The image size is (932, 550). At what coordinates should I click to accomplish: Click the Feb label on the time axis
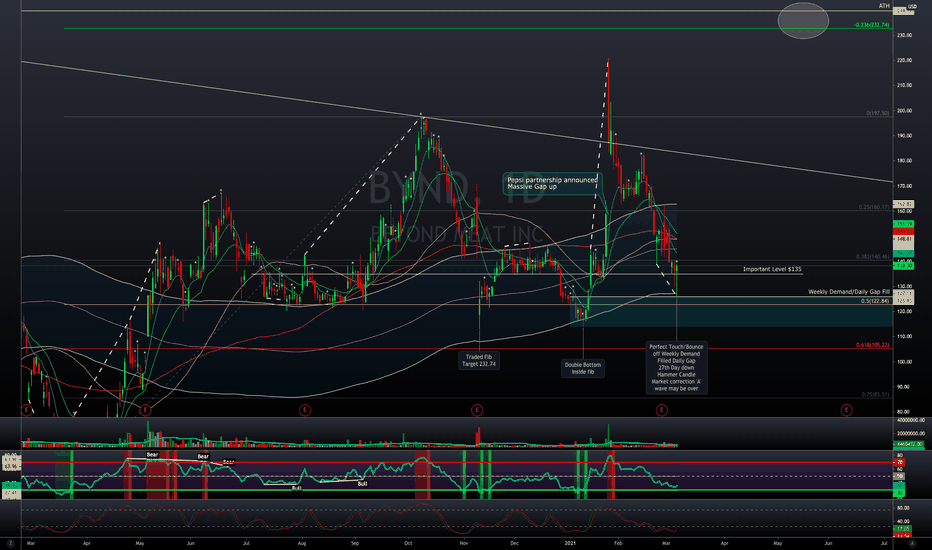click(618, 543)
